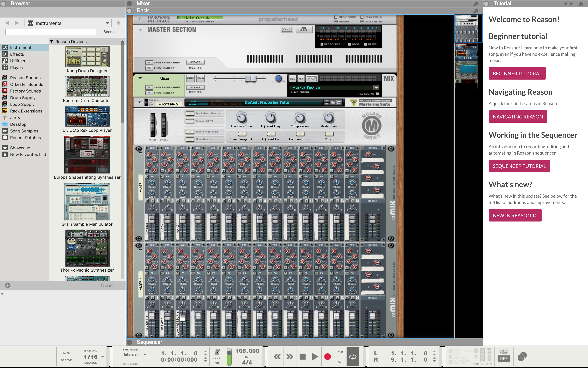Click the Tutorial home icon
The width and height of the screenshot is (588, 368).
coord(581,4)
